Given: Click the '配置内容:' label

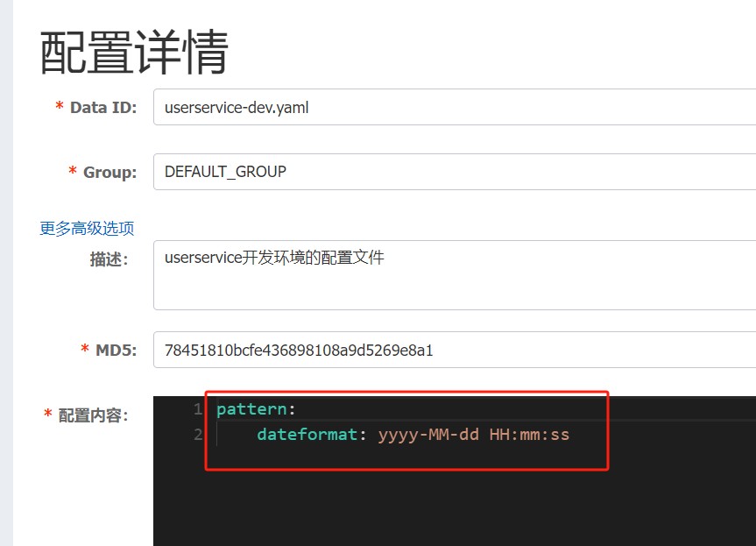Looking at the screenshot, I should coord(93,415).
